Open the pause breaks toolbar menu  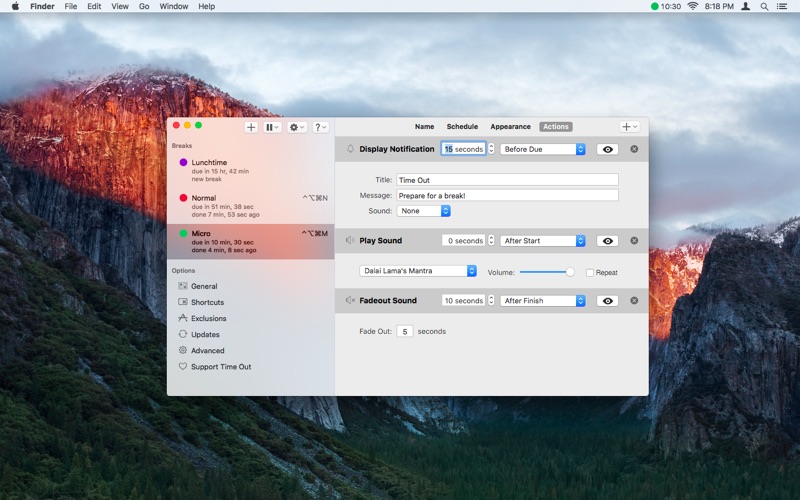click(x=272, y=127)
